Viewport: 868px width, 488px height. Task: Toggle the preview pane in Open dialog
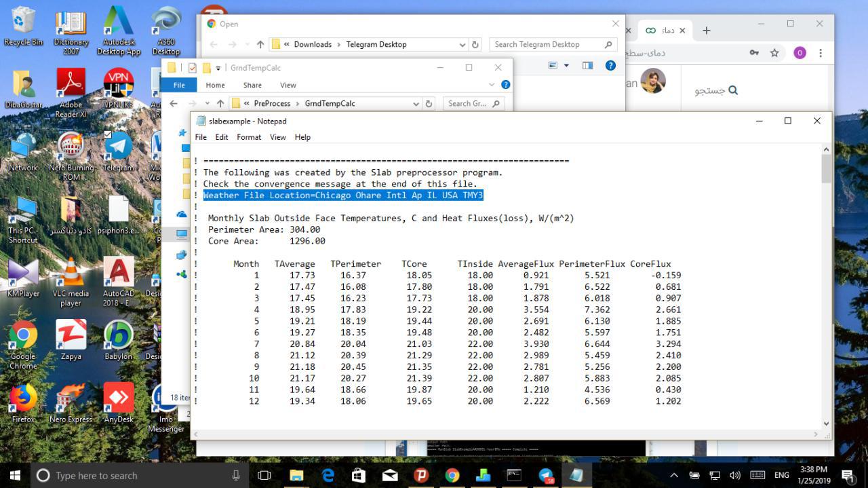pos(587,66)
